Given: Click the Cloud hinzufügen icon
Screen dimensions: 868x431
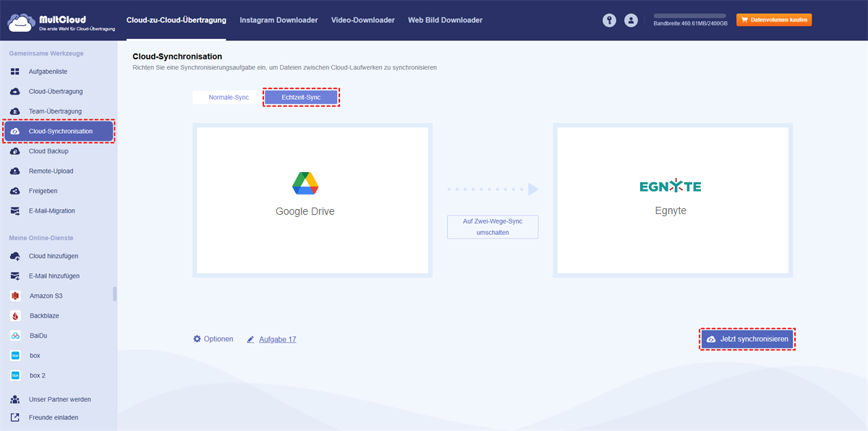Looking at the screenshot, I should (x=15, y=256).
